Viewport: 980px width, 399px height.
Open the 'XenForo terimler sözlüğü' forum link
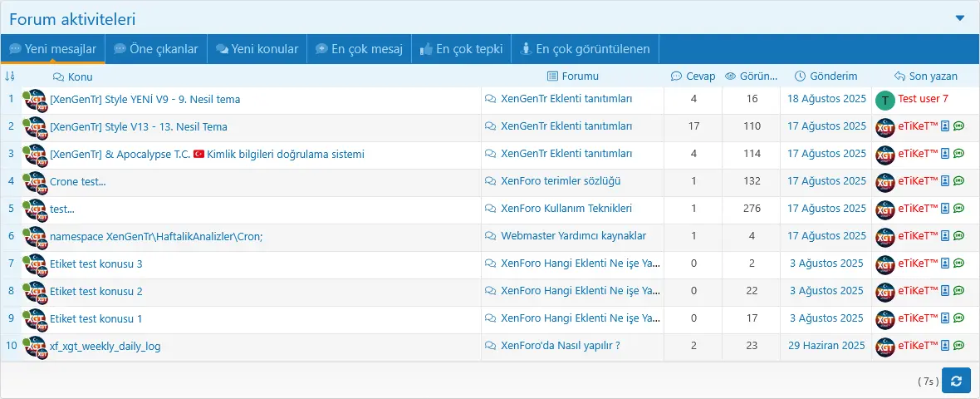click(561, 181)
